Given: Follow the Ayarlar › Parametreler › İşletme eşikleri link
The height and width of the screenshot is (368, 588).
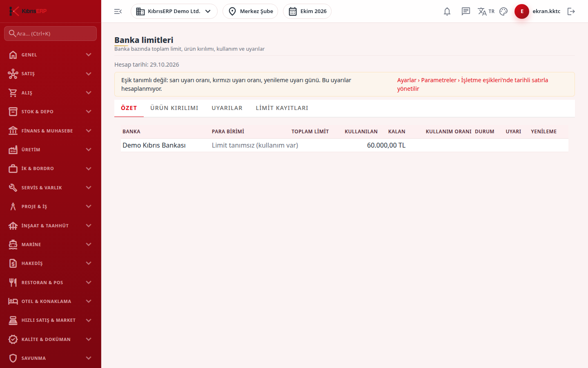Looking at the screenshot, I should tap(472, 84).
